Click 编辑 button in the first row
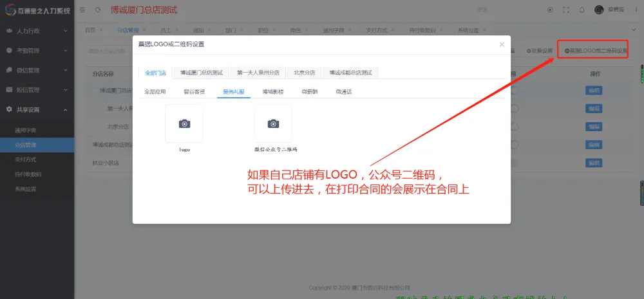The height and width of the screenshot is (299, 644). (593, 91)
